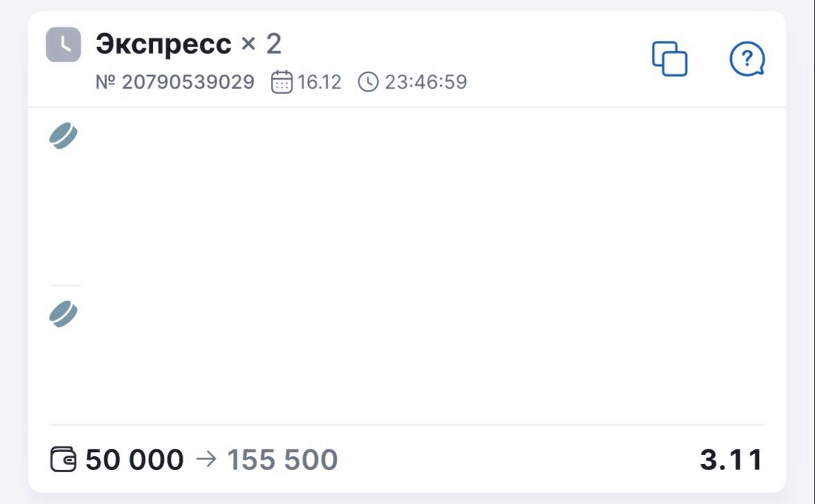Screen dimensions: 815x504
Task: Copy the bet slip using the duplicate icon
Action: tap(670, 59)
